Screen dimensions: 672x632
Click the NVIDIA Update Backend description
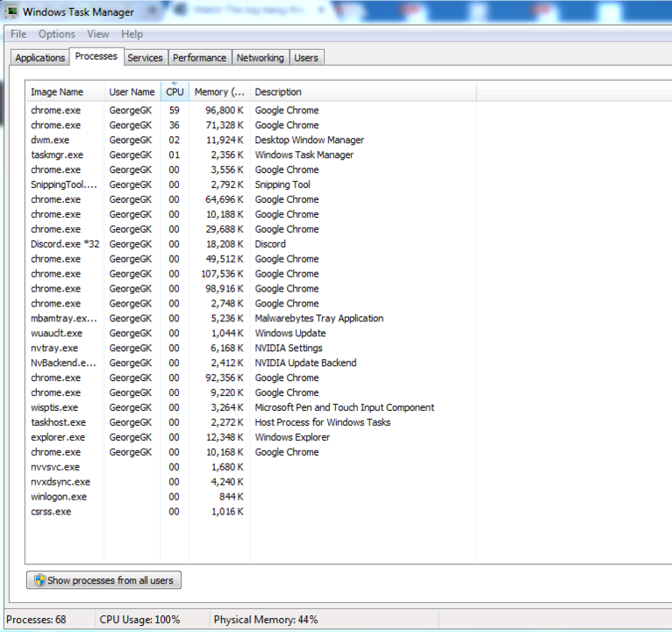[305, 363]
